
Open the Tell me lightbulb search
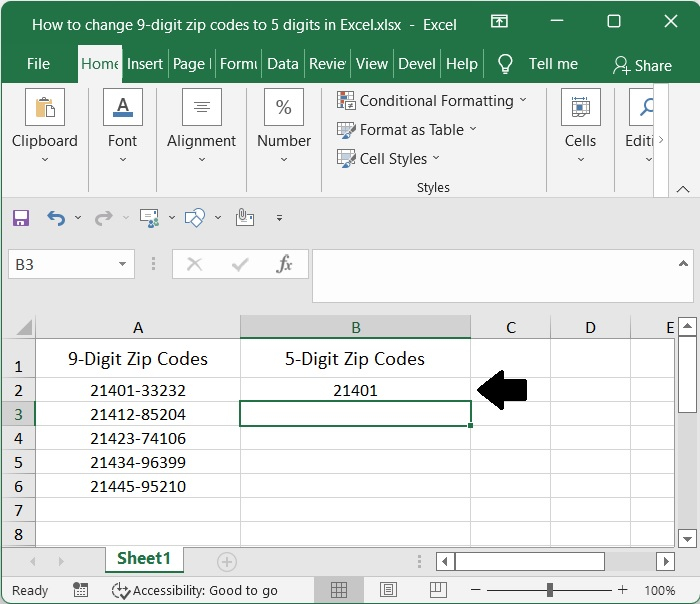pyautogui.click(x=506, y=64)
